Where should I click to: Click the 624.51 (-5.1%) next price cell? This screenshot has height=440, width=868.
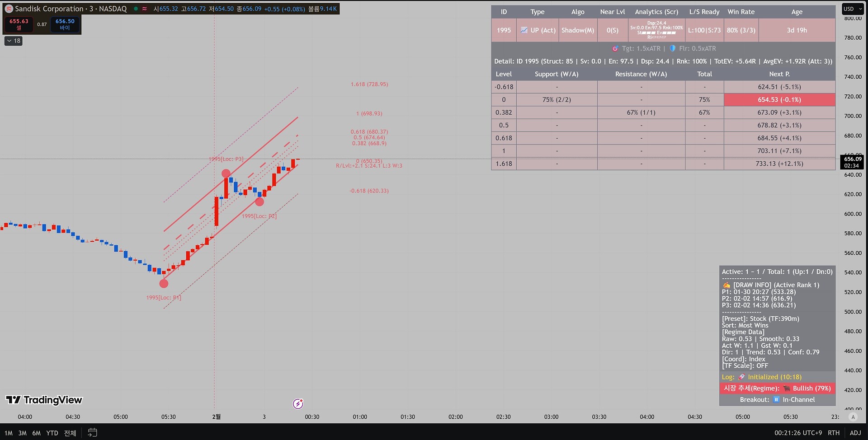[x=779, y=87]
